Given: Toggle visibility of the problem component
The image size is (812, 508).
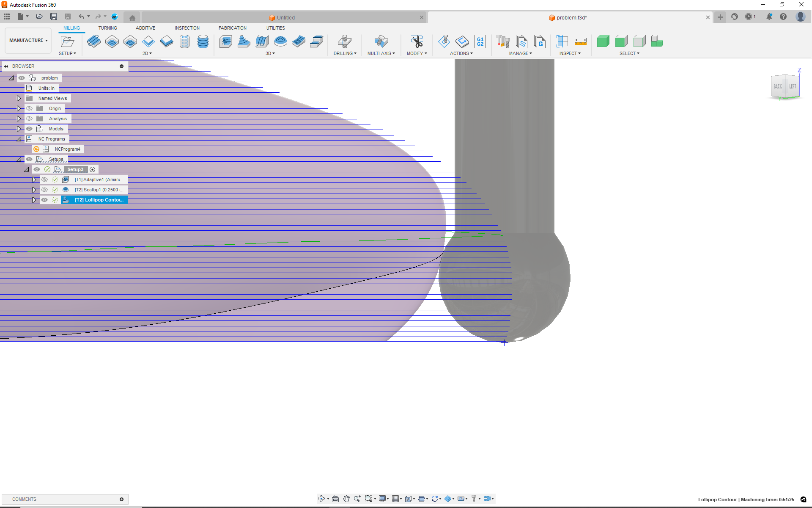Looking at the screenshot, I should (x=22, y=78).
